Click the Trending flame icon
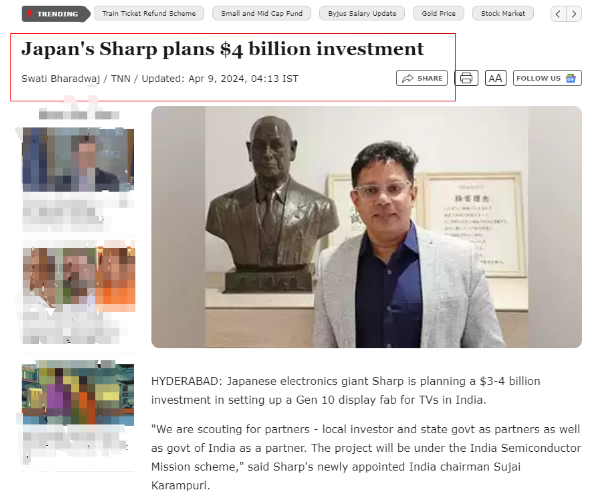 [29, 14]
